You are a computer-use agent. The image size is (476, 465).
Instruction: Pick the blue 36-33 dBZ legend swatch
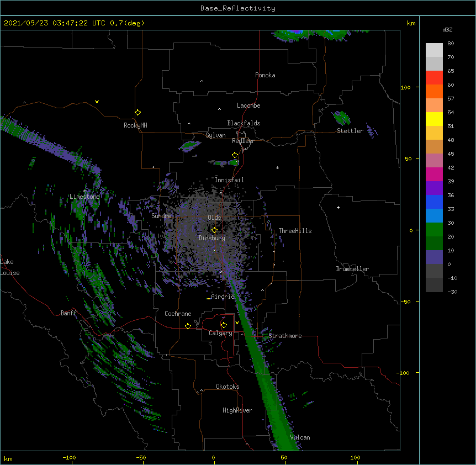pyautogui.click(x=434, y=202)
